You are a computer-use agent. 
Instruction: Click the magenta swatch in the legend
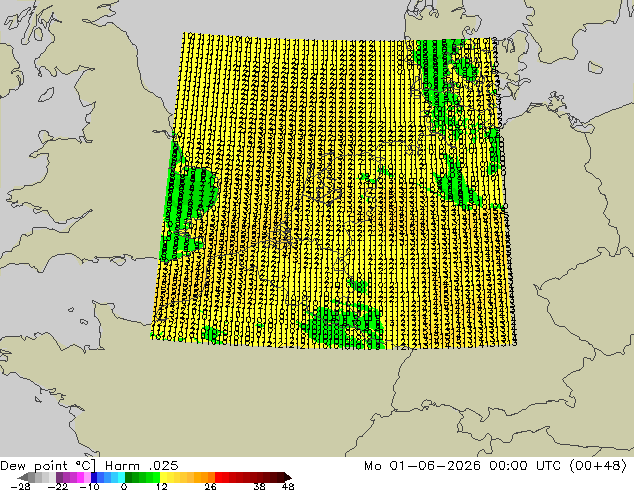coord(80,477)
